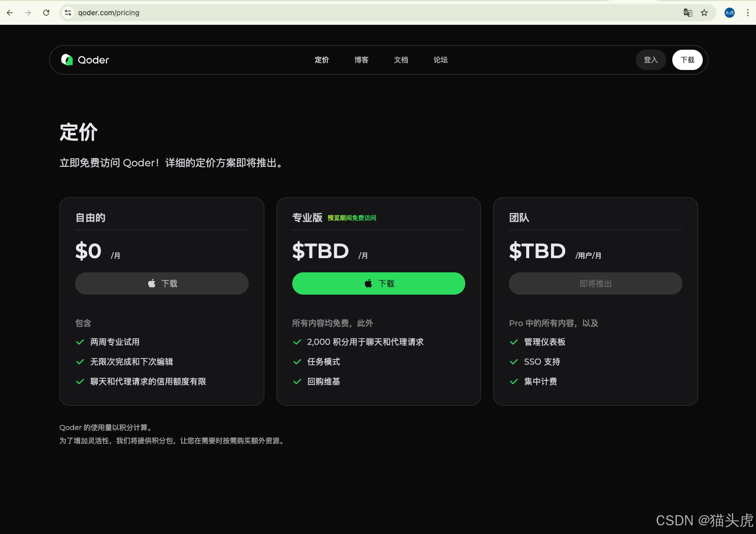Click the green 下载 button in 专业版 plan

[x=379, y=283]
